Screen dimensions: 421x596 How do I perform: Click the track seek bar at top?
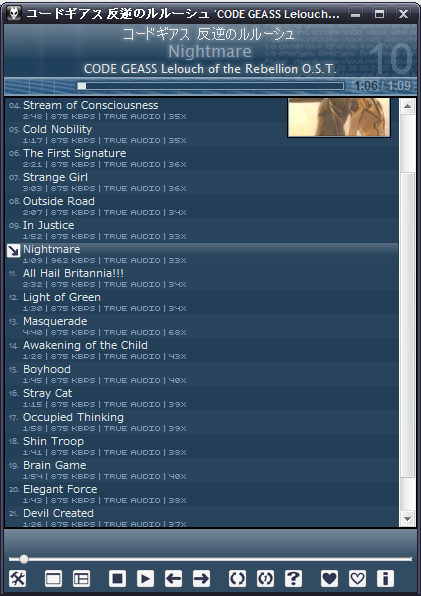(x=210, y=86)
